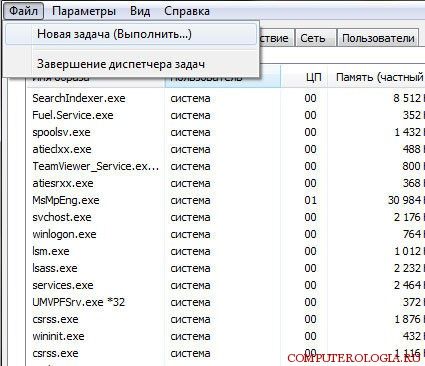Choose Новая задача (Выполнить...) menu entry

(131, 34)
